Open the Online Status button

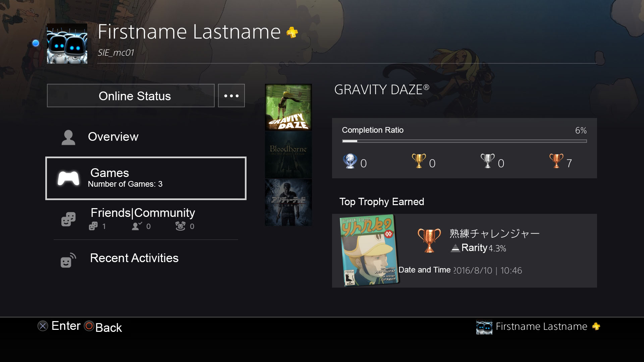pos(131,96)
